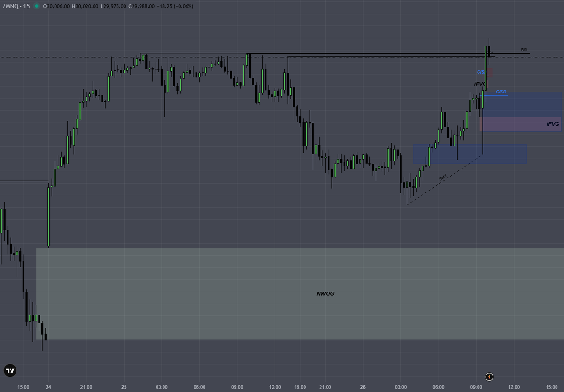Image resolution: width=564 pixels, height=392 pixels.
Task: Select the open value O30,006.00
Action: click(x=56, y=6)
